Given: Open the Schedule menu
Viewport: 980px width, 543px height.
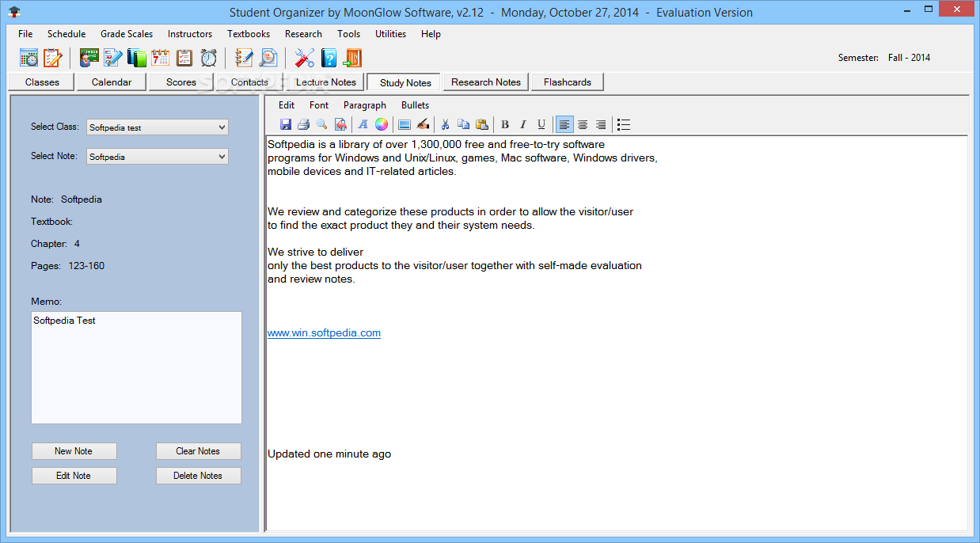Looking at the screenshot, I should tap(66, 34).
